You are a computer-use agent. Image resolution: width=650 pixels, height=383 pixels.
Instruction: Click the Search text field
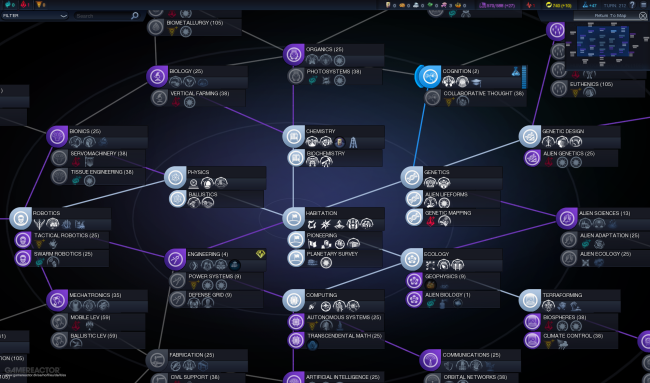(103, 16)
